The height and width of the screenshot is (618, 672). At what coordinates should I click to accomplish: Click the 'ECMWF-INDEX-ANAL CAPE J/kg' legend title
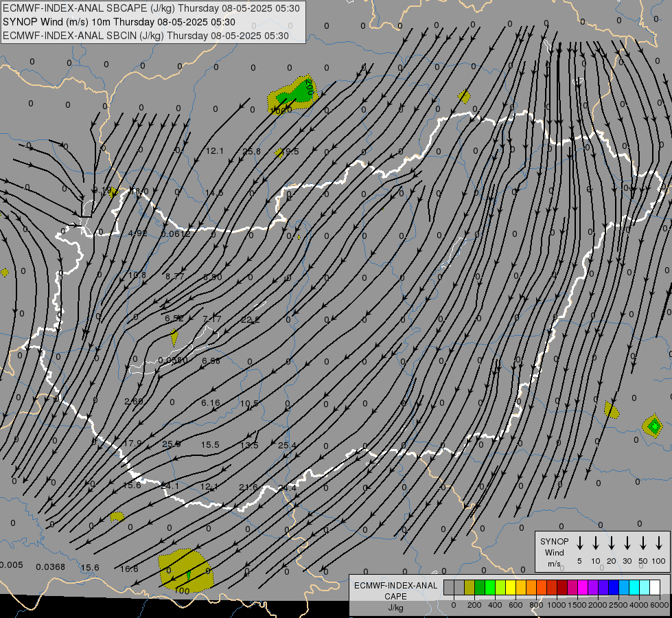pos(395,596)
